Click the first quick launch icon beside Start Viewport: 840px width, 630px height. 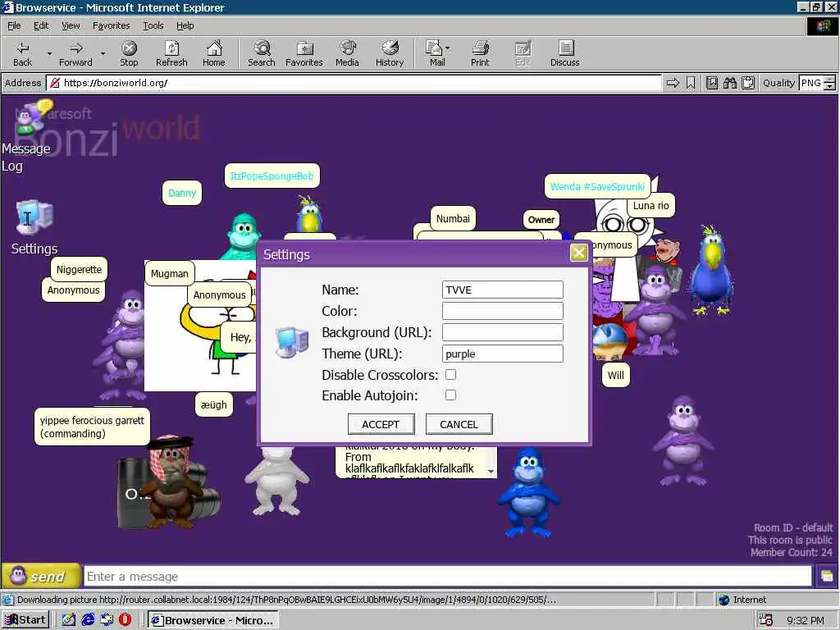(x=69, y=620)
